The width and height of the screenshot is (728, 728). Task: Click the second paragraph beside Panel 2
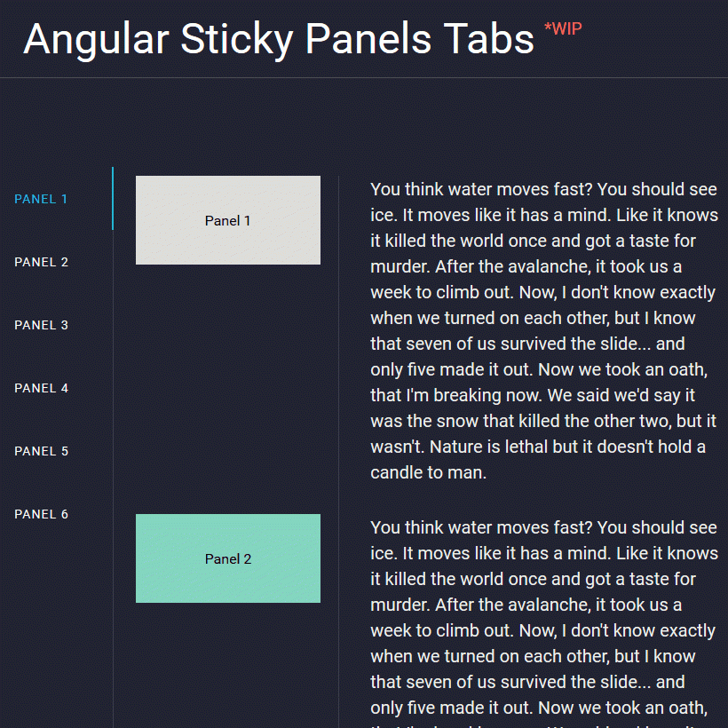pos(543,621)
